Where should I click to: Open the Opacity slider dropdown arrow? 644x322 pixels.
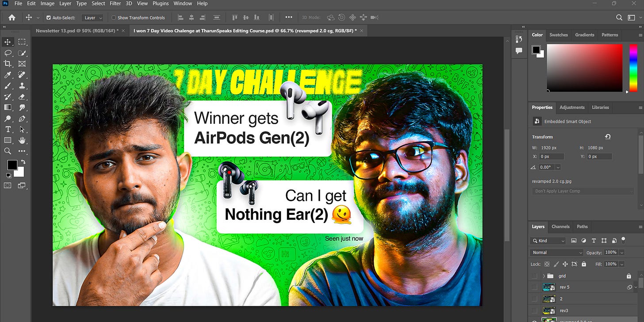pyautogui.click(x=622, y=253)
